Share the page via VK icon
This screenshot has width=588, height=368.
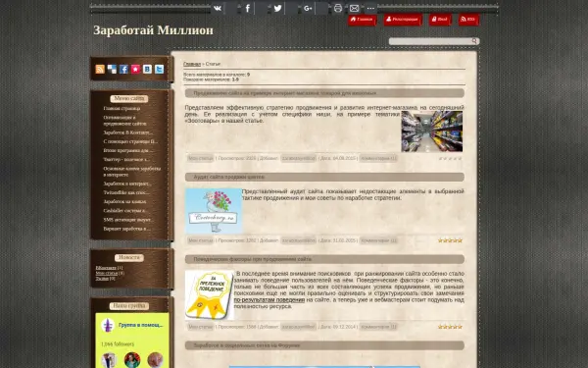[218, 8]
